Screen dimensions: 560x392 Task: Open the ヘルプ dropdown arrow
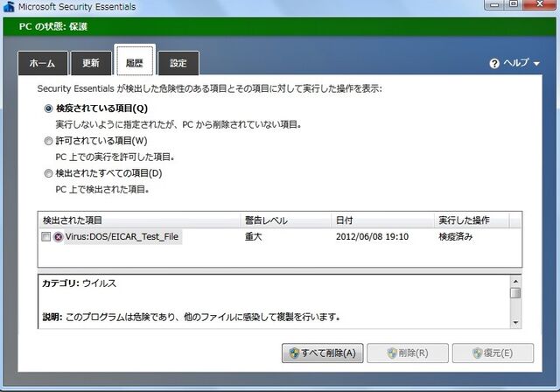tap(536, 64)
